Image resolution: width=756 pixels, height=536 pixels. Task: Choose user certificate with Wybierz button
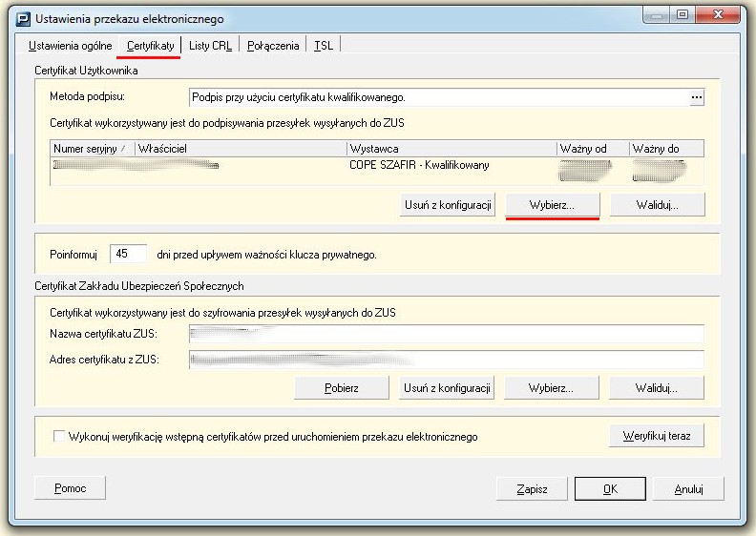[x=552, y=205]
